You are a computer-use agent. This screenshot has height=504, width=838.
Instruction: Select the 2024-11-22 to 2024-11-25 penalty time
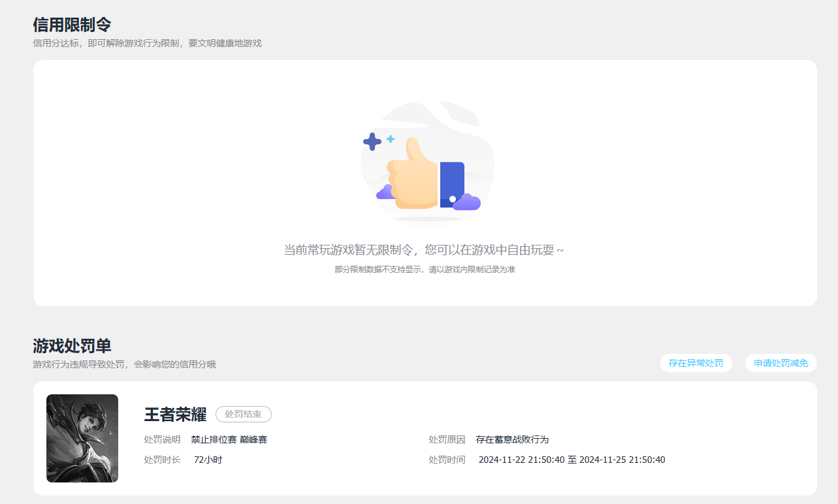[572, 460]
